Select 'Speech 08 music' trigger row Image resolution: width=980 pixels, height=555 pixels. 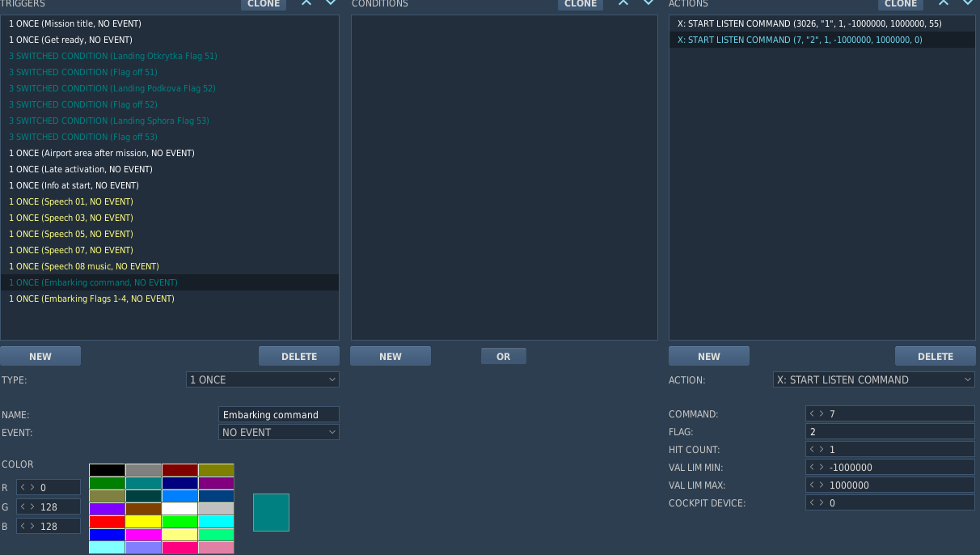coord(170,266)
